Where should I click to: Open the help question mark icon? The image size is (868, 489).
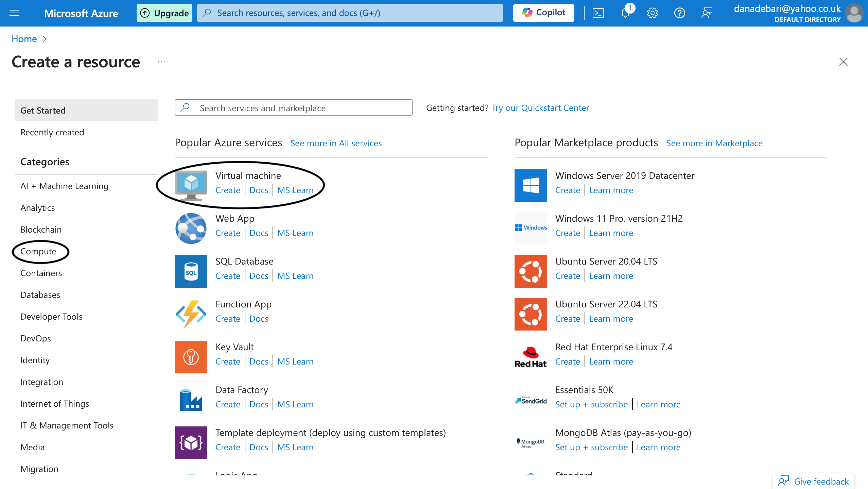coord(679,13)
